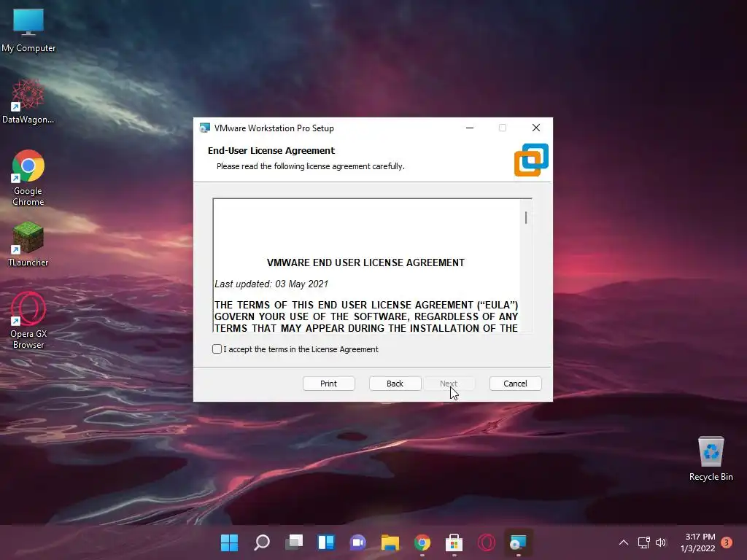The image size is (747, 560).
Task: Open network settings from the system tray
Action: point(644,542)
